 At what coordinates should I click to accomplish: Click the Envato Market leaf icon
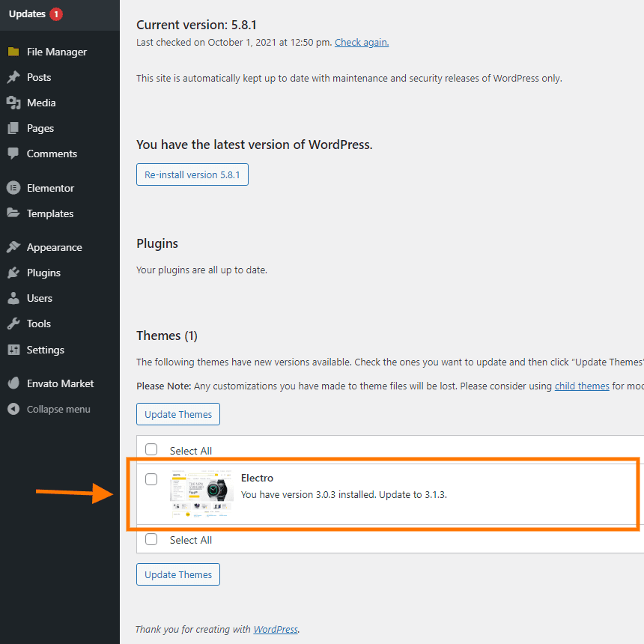(13, 383)
